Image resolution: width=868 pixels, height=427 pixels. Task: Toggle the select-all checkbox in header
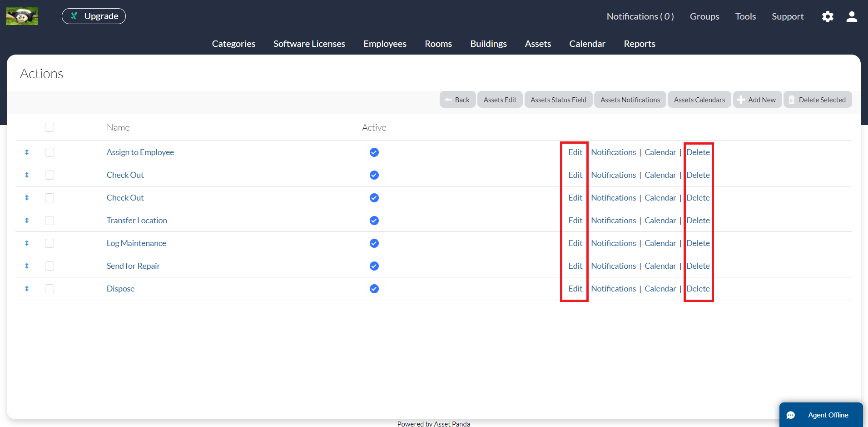pyautogui.click(x=50, y=127)
